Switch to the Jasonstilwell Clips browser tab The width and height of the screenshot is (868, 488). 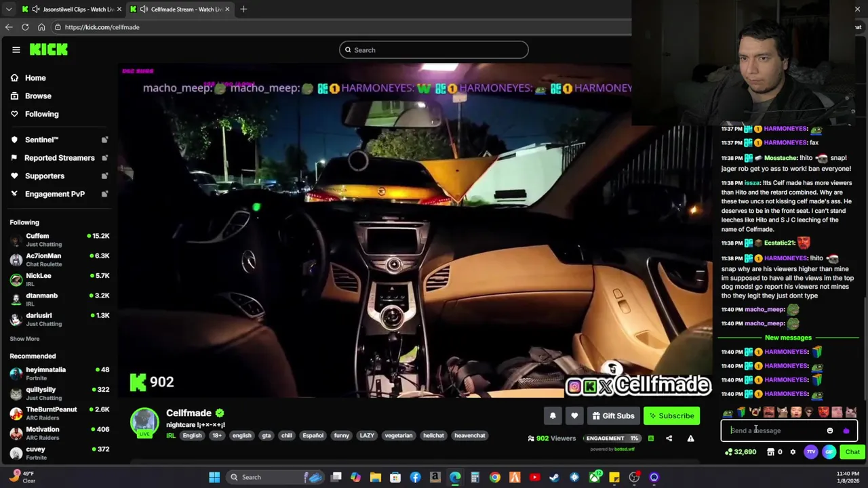[71, 9]
